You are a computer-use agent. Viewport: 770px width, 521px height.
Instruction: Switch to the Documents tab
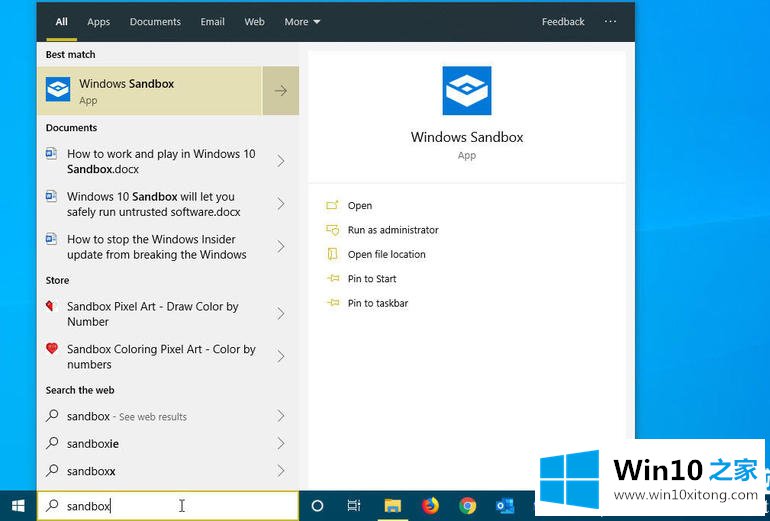pyautogui.click(x=155, y=22)
